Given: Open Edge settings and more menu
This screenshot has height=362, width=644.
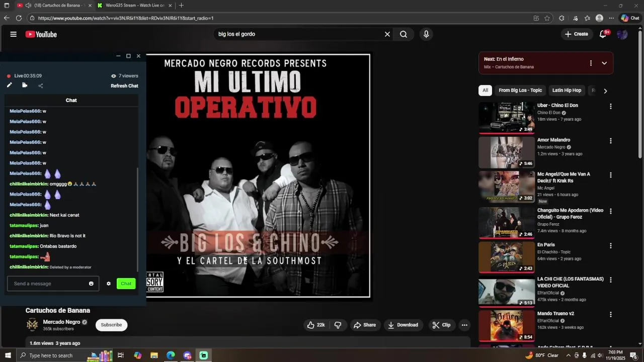Looking at the screenshot, I should pyautogui.click(x=611, y=18).
